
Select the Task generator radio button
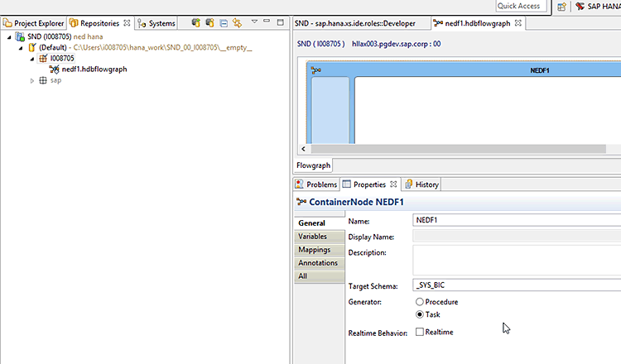coord(420,314)
